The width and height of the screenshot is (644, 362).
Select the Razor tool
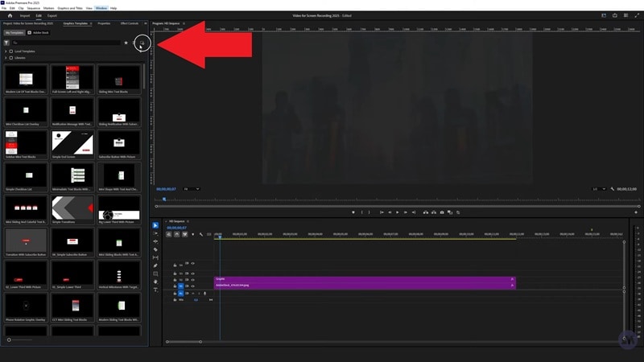click(155, 249)
